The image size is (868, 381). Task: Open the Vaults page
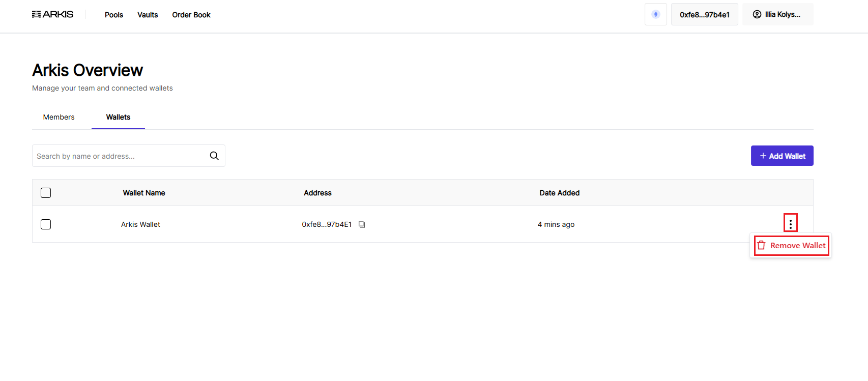coord(148,15)
